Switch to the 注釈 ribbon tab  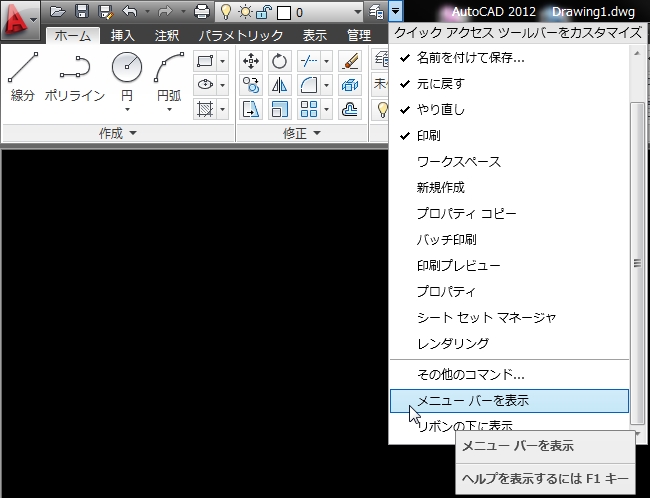coord(167,36)
